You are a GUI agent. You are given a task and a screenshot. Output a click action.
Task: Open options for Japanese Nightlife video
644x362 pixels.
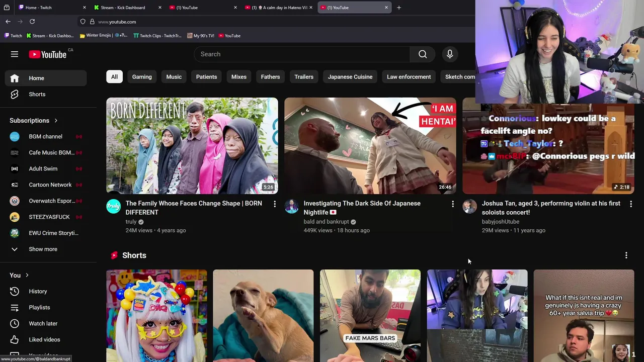coord(452,204)
